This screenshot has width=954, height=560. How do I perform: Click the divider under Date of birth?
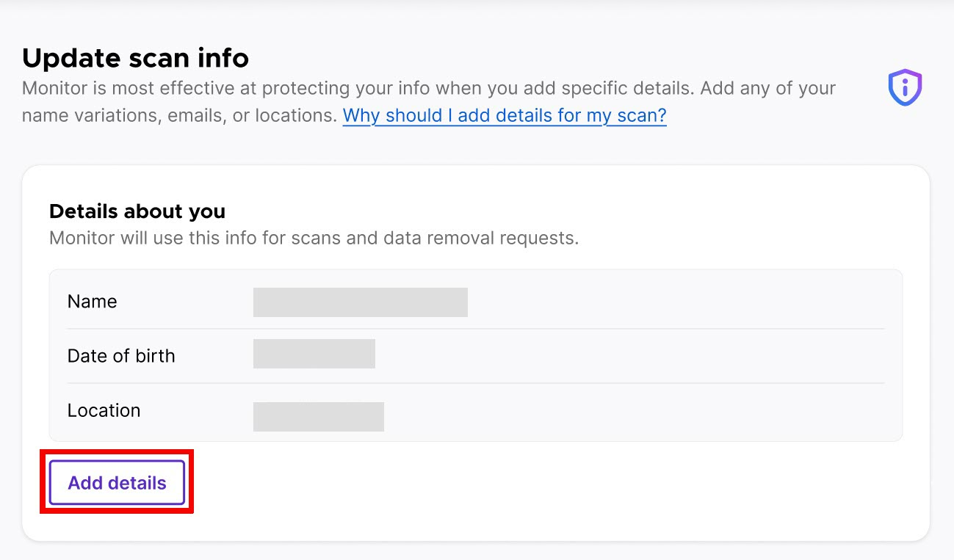tap(475, 382)
